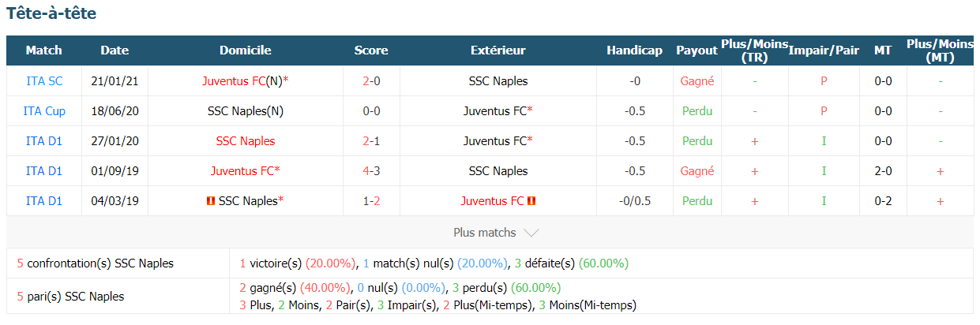The width and height of the screenshot is (980, 325).
Task: Open ITA SC league link
Action: click(x=44, y=80)
